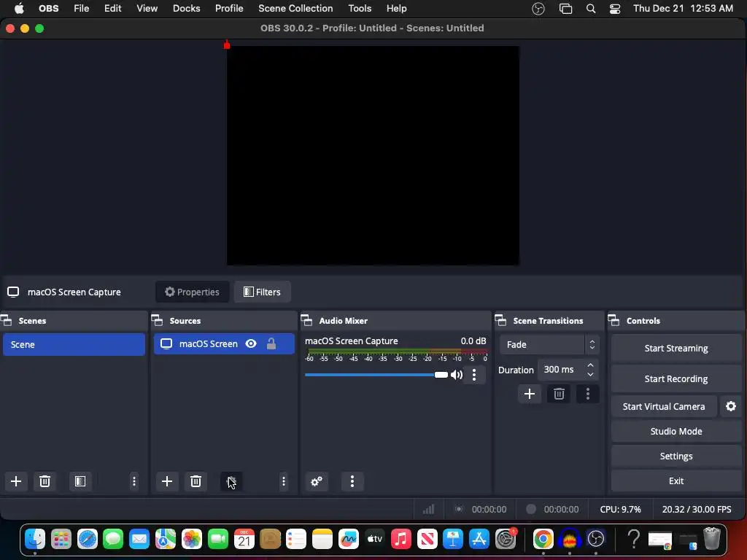Click OBS icon in macOS menu bar tray
The height and width of the screenshot is (560, 747).
538,9
